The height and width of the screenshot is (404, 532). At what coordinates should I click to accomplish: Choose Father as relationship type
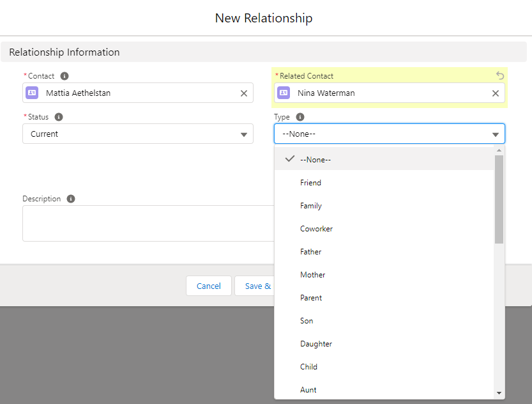tap(384, 252)
